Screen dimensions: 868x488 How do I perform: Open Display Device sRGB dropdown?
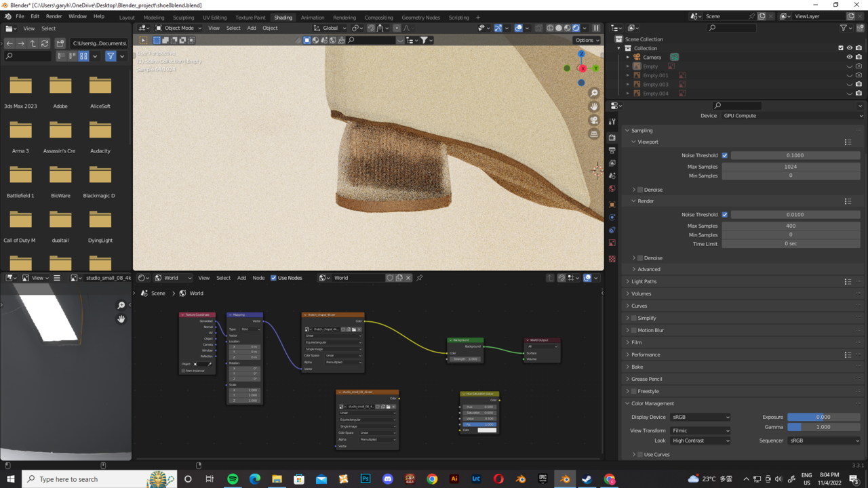(701, 418)
